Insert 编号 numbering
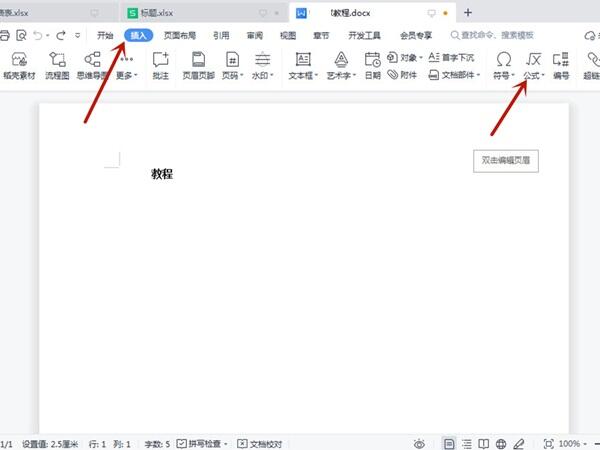 561,66
